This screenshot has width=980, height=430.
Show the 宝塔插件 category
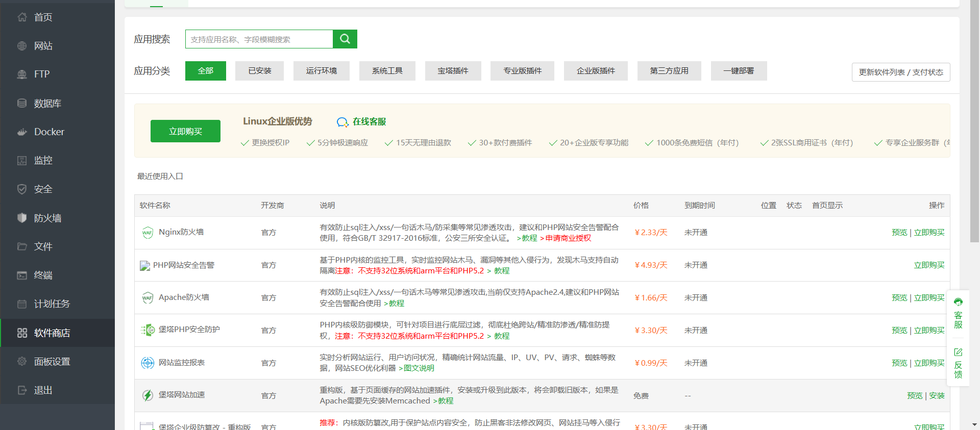(453, 71)
